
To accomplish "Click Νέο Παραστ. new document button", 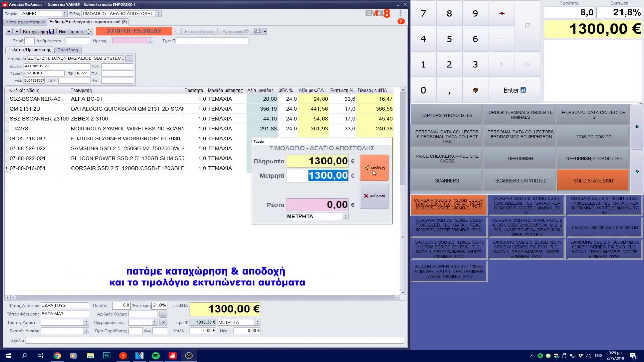I will (x=74, y=31).
